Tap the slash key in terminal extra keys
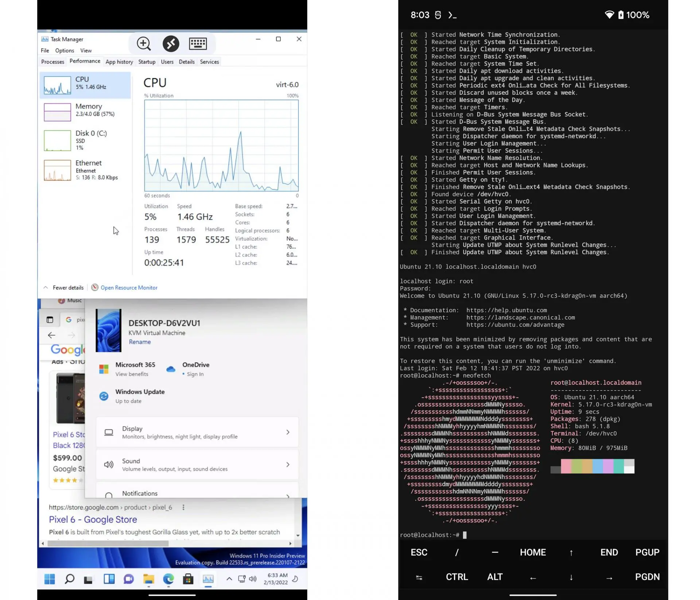Image resolution: width=700 pixels, height=600 pixels. tap(457, 552)
